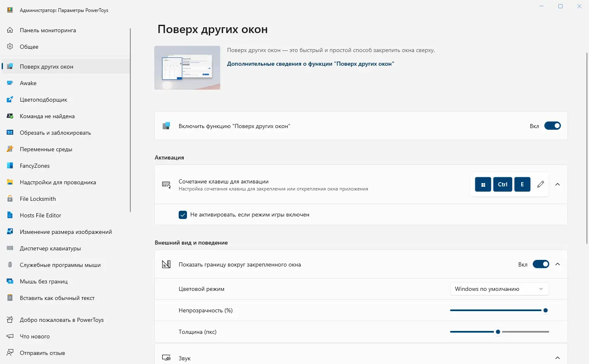Click the Цветоподборщик color picker icon
The image size is (589, 364).
coord(10,100)
